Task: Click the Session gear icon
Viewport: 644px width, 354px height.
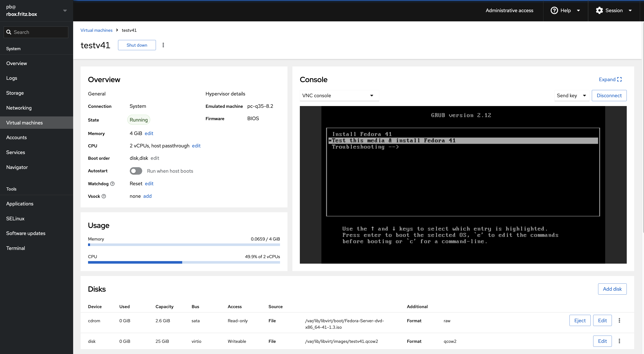Action: (x=599, y=11)
